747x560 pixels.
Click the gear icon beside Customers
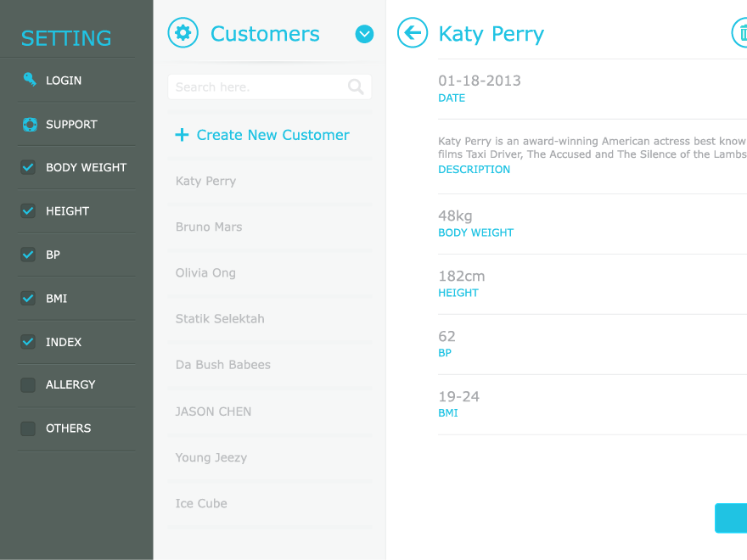(x=183, y=33)
